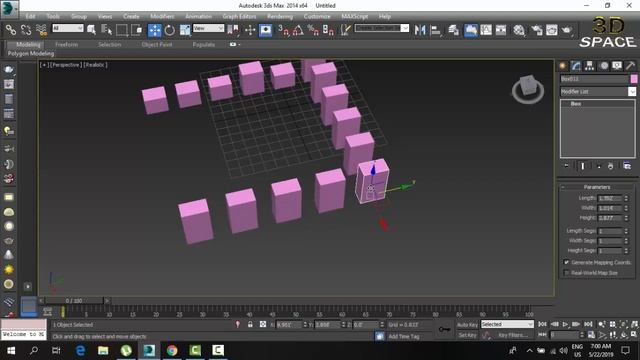The height and width of the screenshot is (360, 640).
Task: Open the Material Editor icon
Action: [519, 30]
